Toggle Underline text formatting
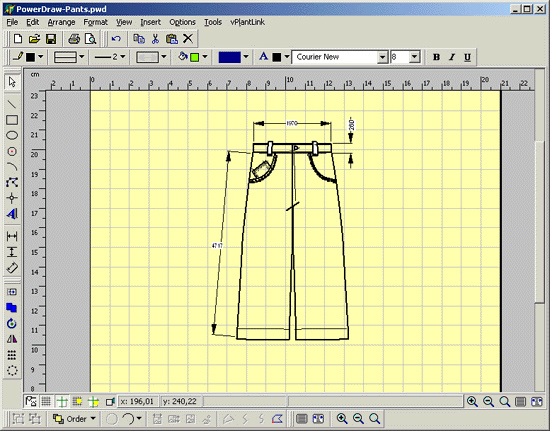The height and width of the screenshot is (431, 550). (x=467, y=57)
